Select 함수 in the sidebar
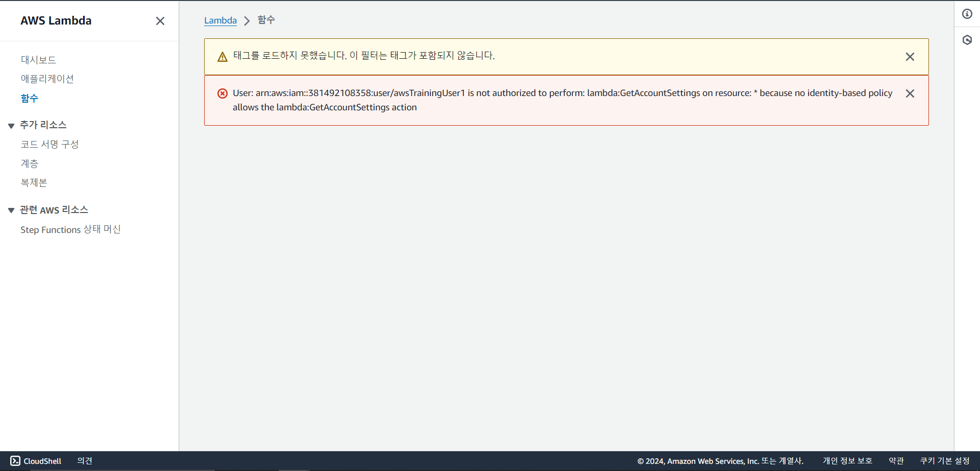This screenshot has height=471, width=980. point(29,98)
